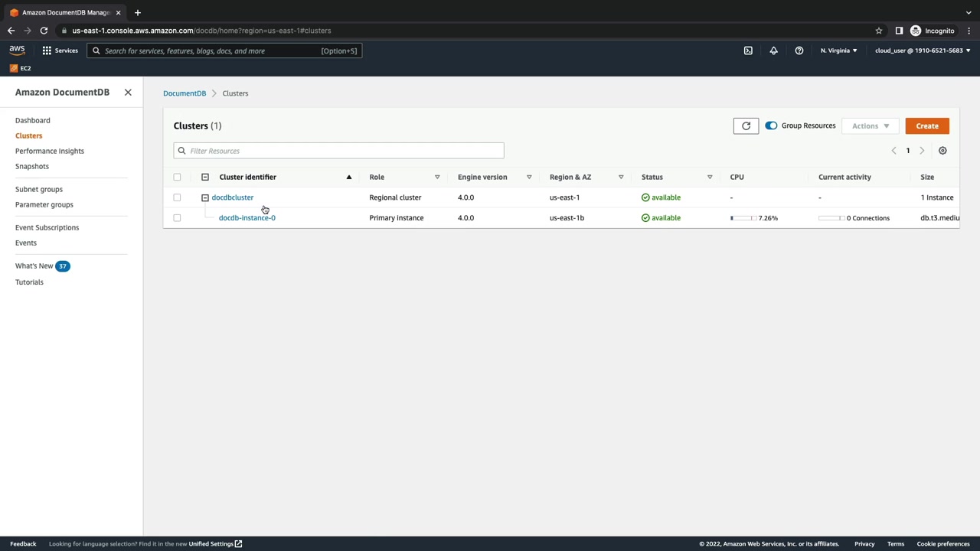
Task: Open the docdb-instance-0 link
Action: pos(247,218)
